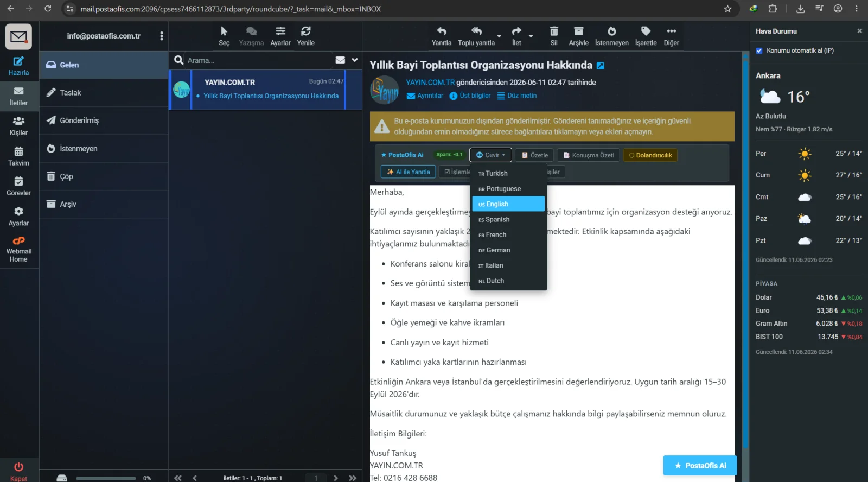Open Ayarlar settings in left sidebar

click(x=18, y=217)
